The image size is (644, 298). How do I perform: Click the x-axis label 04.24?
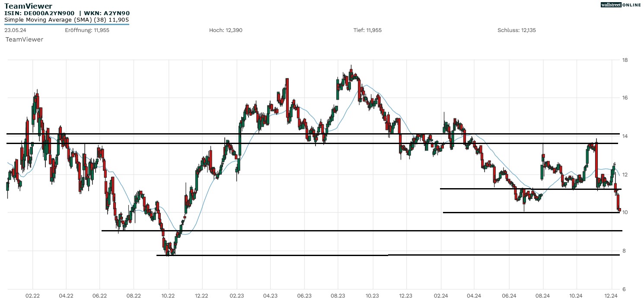(474, 296)
